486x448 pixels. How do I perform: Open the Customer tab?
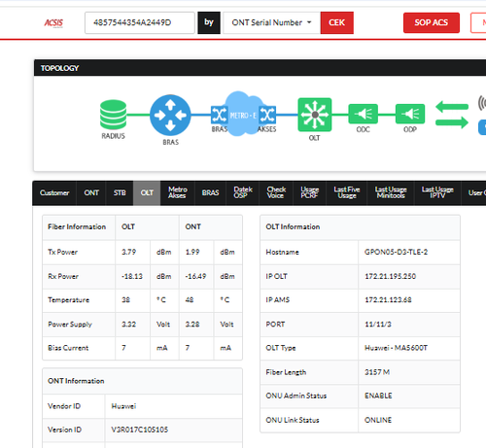(54, 192)
